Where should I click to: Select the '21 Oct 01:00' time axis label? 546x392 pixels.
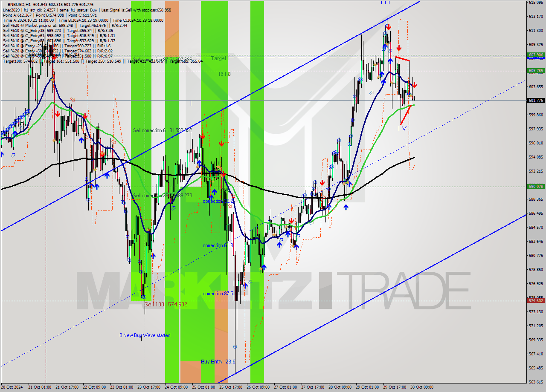[x=39, y=388]
